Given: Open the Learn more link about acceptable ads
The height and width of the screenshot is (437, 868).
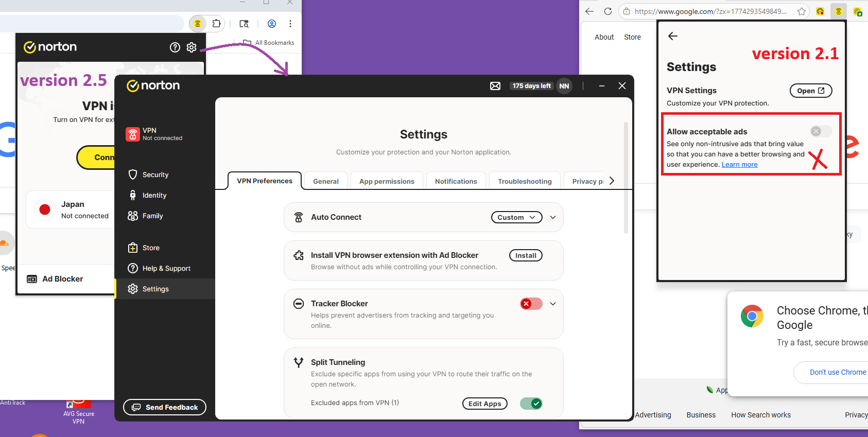Looking at the screenshot, I should coord(739,165).
